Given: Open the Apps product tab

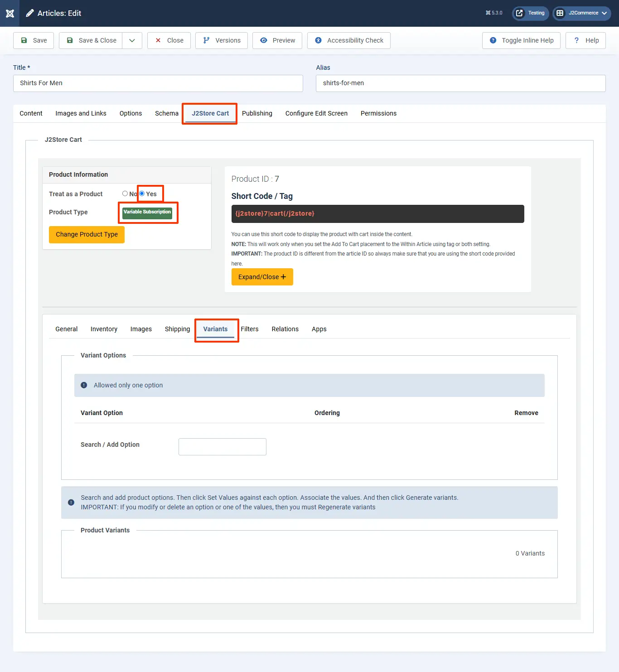Looking at the screenshot, I should tap(319, 329).
